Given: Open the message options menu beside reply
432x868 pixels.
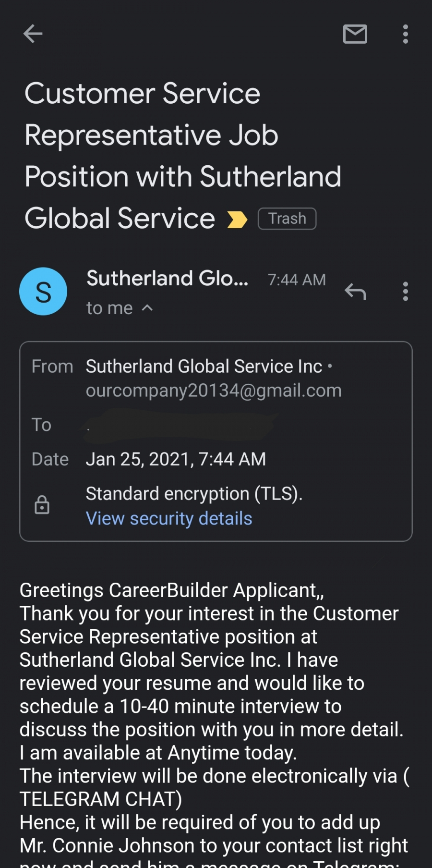Looking at the screenshot, I should 406,292.
